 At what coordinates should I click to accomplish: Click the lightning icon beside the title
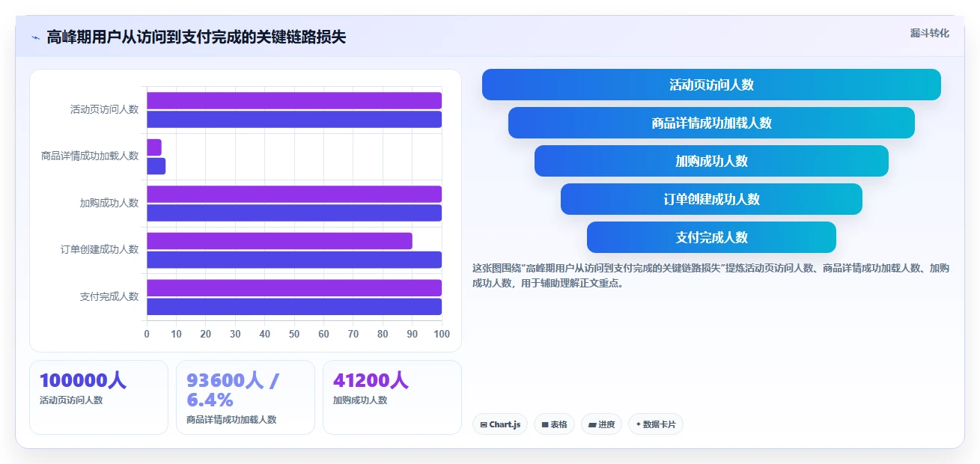tap(35, 37)
